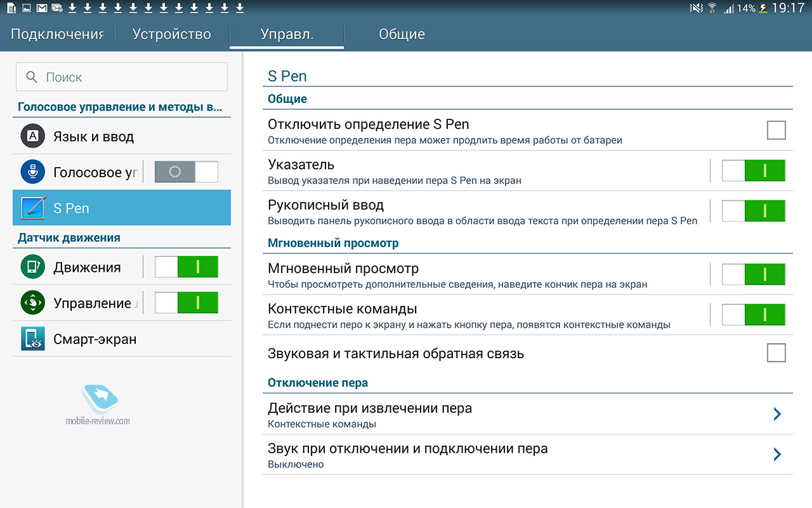Toggle Мгновенный просмотр switch off

(754, 274)
